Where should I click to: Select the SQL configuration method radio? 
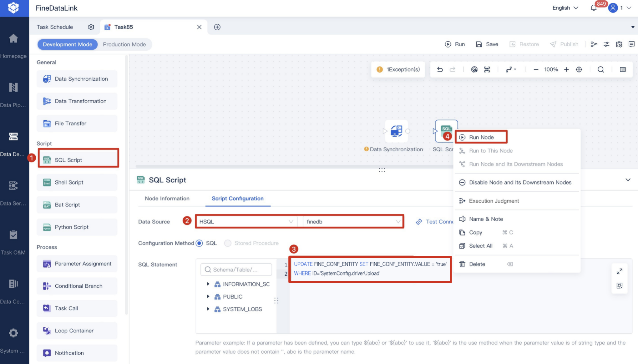click(199, 243)
